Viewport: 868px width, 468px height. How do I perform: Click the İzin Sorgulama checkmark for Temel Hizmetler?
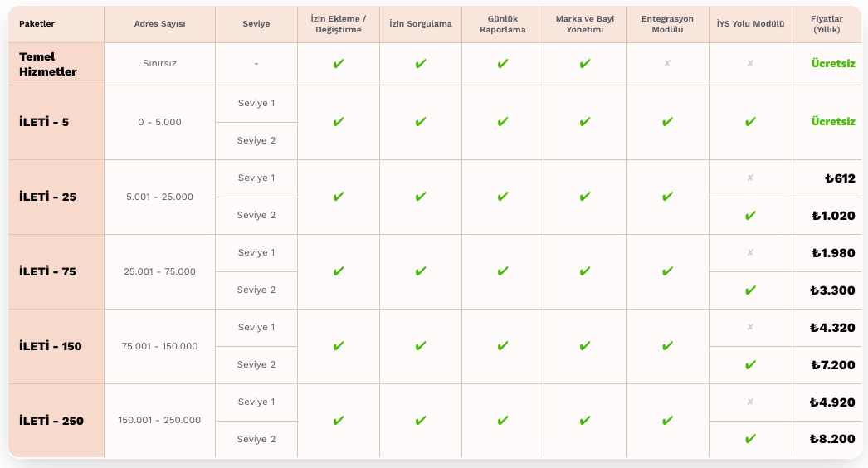[x=421, y=64]
